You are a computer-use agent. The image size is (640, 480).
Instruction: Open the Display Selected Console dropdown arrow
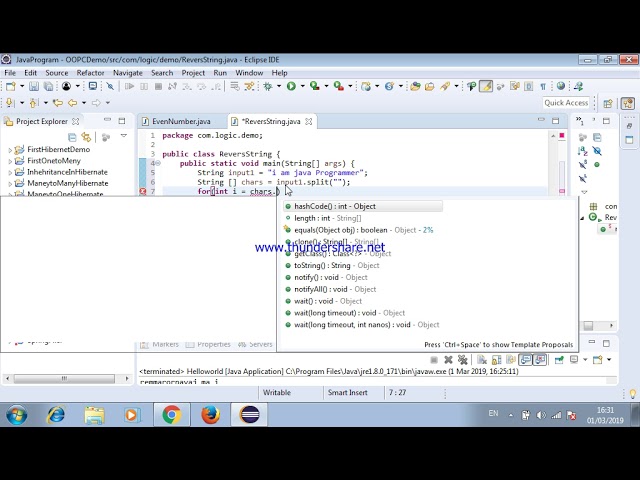pyautogui.click(x=585, y=360)
